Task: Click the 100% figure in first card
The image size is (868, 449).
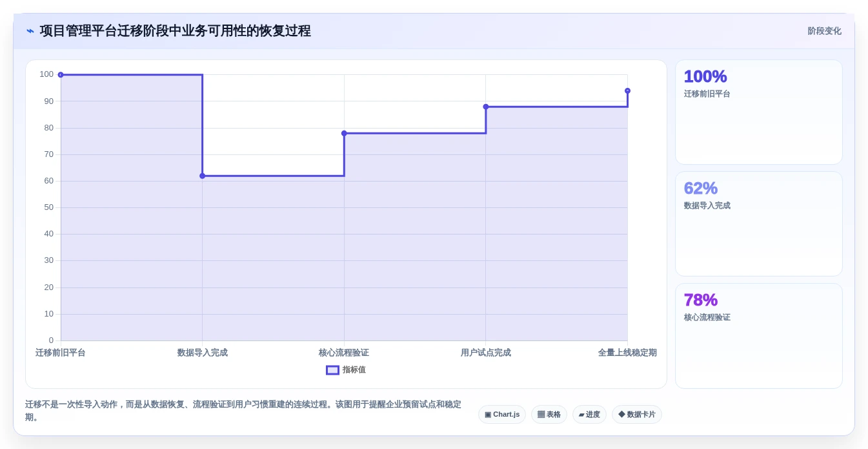Action: coord(705,76)
